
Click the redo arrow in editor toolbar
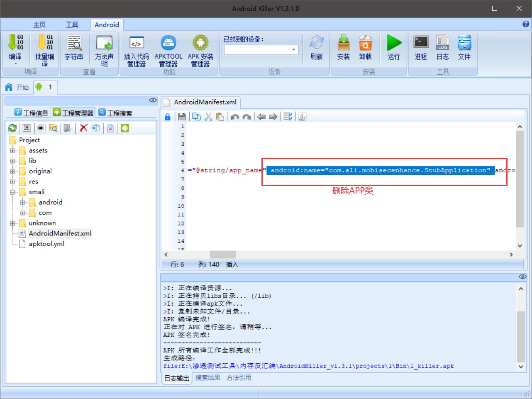[x=246, y=117]
